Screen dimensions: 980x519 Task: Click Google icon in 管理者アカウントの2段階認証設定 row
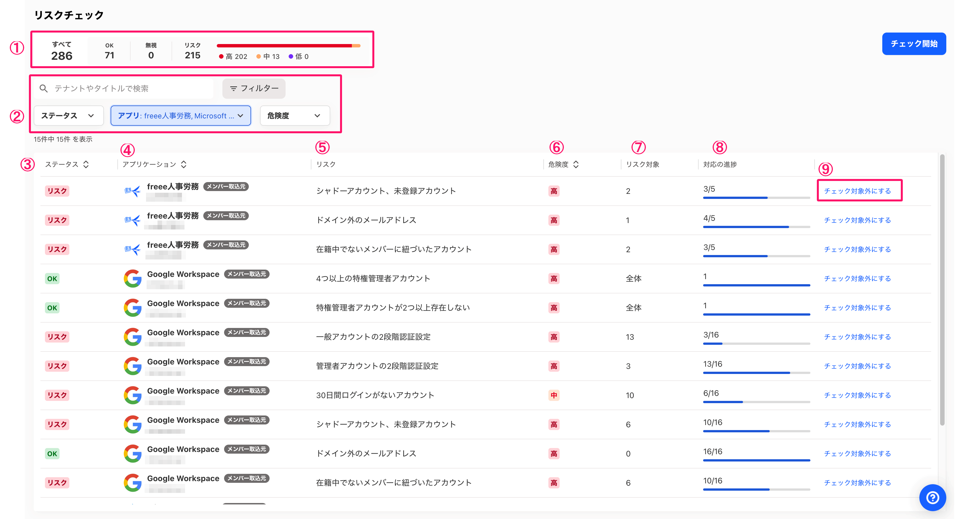(132, 366)
